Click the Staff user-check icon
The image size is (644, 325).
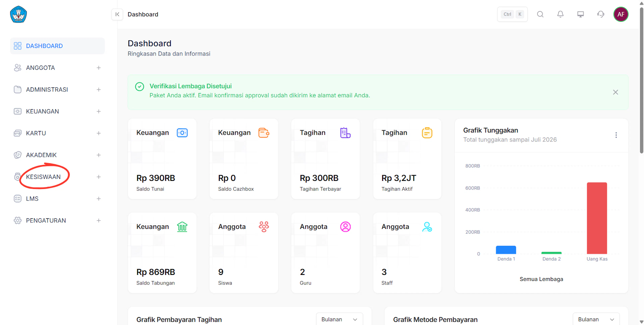pyautogui.click(x=427, y=227)
